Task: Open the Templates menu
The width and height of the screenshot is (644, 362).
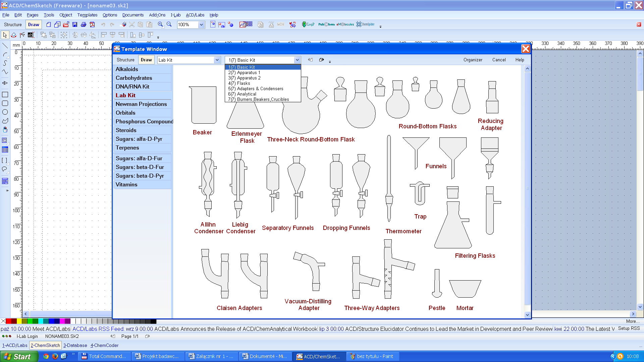Action: [87, 15]
